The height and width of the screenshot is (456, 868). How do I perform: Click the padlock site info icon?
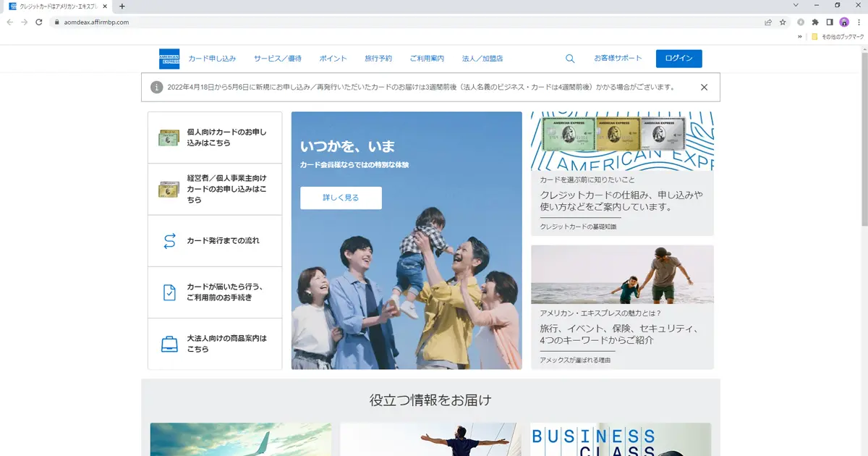coord(56,22)
